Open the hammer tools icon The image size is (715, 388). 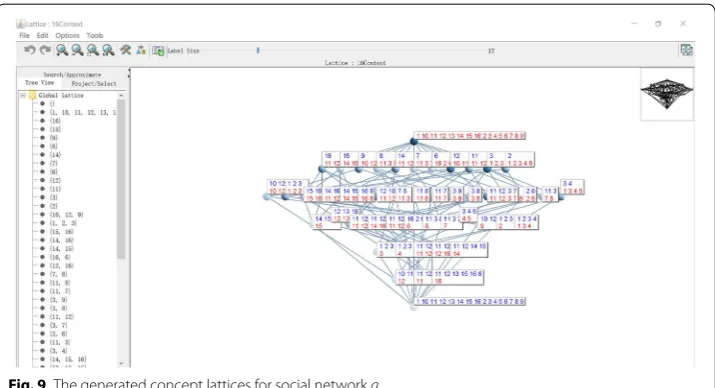125,50
